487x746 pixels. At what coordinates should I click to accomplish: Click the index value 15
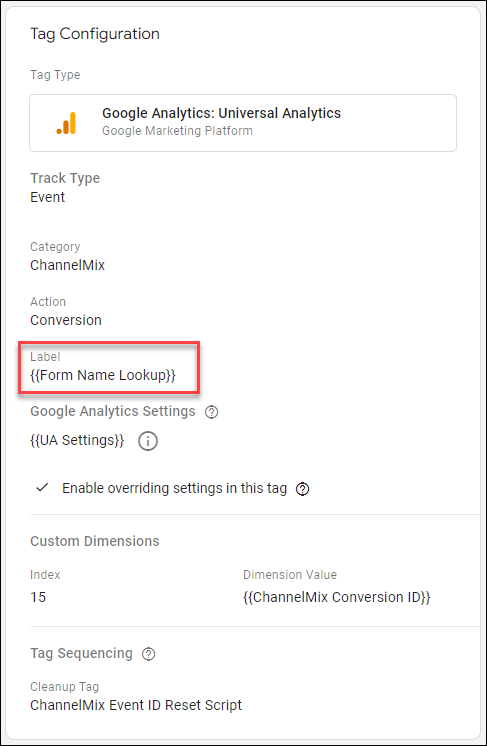pos(38,597)
